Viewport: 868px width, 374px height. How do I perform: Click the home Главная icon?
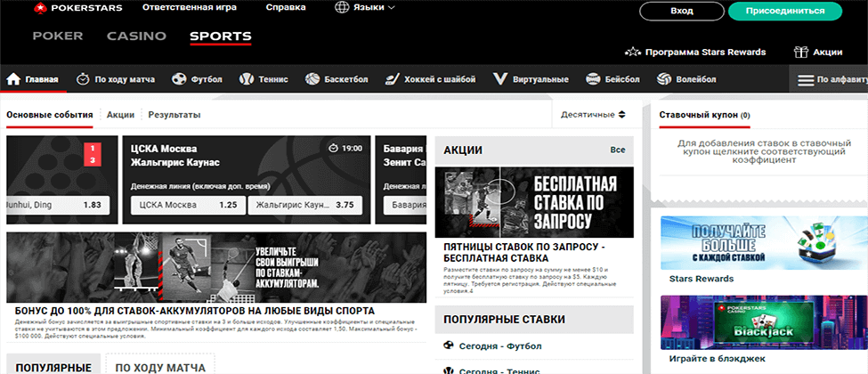tap(14, 79)
